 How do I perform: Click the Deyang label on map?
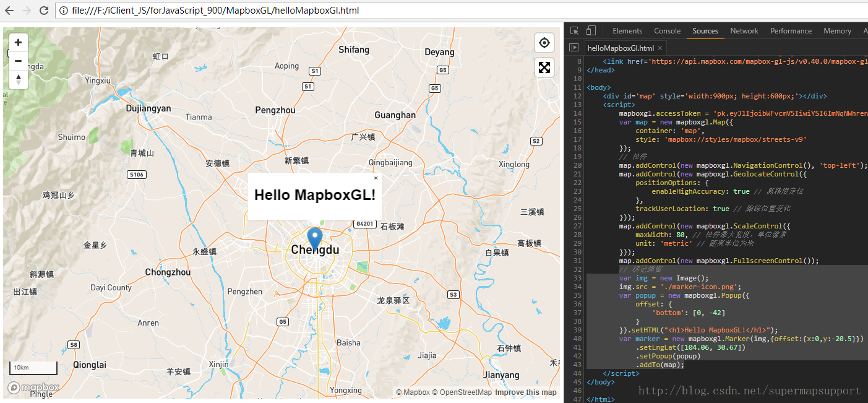tap(439, 52)
